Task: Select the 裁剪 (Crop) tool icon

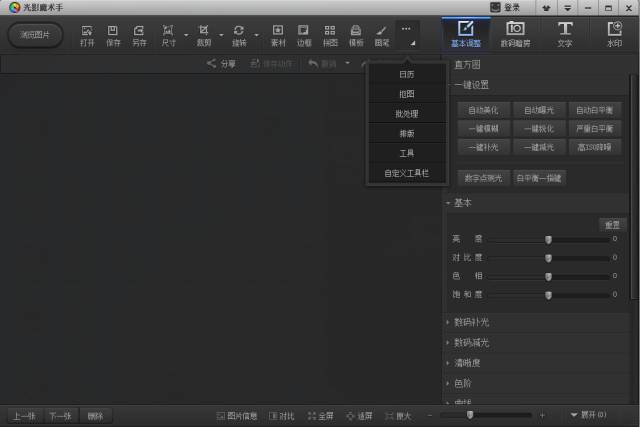Action: pos(204,34)
